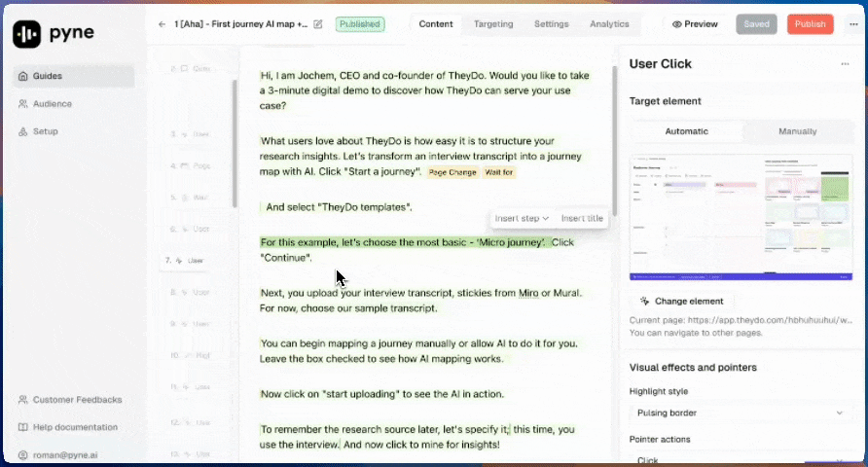Click the Saved button

756,24
